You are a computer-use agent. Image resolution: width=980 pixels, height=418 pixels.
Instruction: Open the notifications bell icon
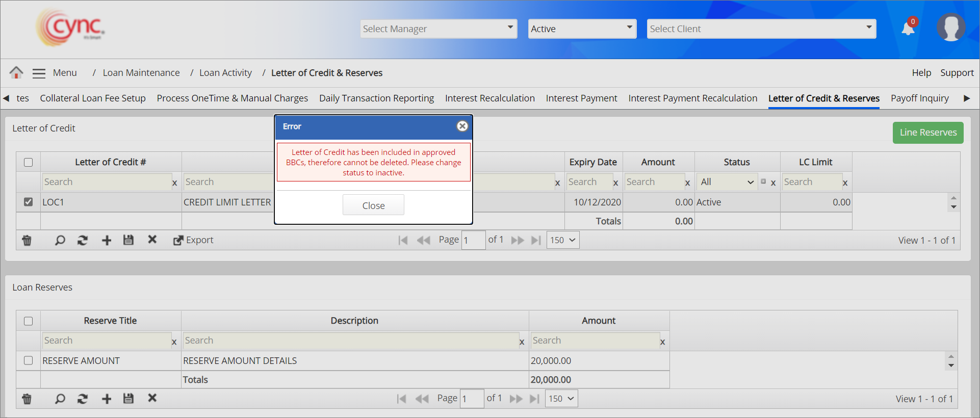[908, 29]
